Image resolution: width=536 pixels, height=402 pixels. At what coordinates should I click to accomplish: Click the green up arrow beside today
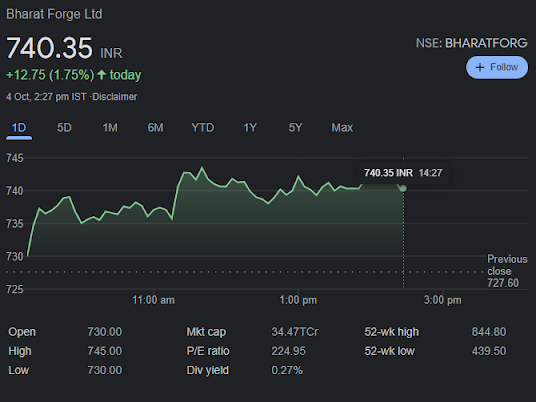click(x=101, y=75)
